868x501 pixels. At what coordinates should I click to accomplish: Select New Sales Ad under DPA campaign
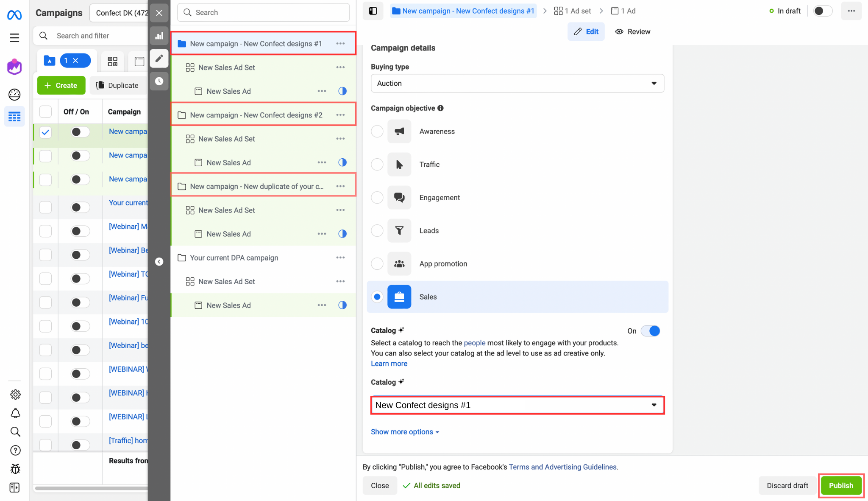(263, 305)
